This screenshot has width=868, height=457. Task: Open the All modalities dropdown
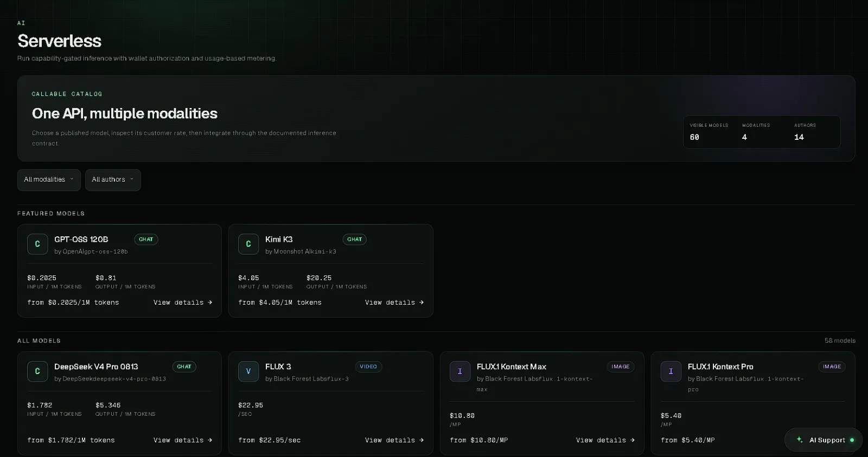49,180
